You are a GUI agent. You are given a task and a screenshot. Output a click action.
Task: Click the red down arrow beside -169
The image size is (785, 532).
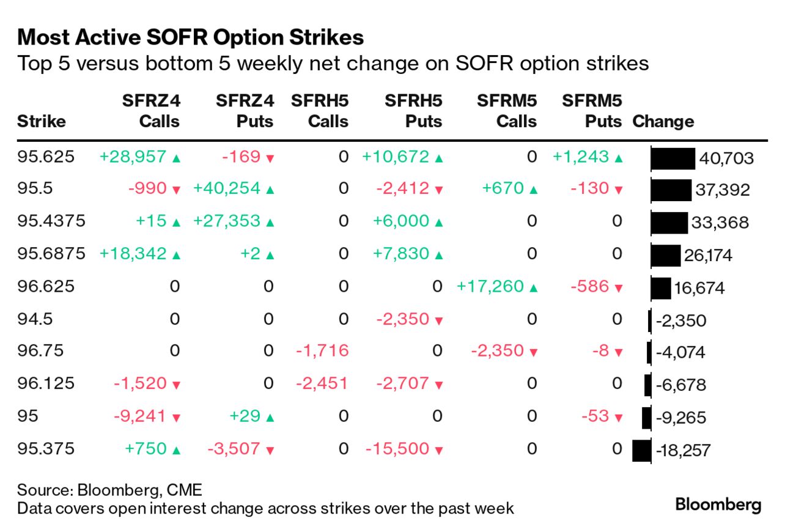tap(270, 158)
